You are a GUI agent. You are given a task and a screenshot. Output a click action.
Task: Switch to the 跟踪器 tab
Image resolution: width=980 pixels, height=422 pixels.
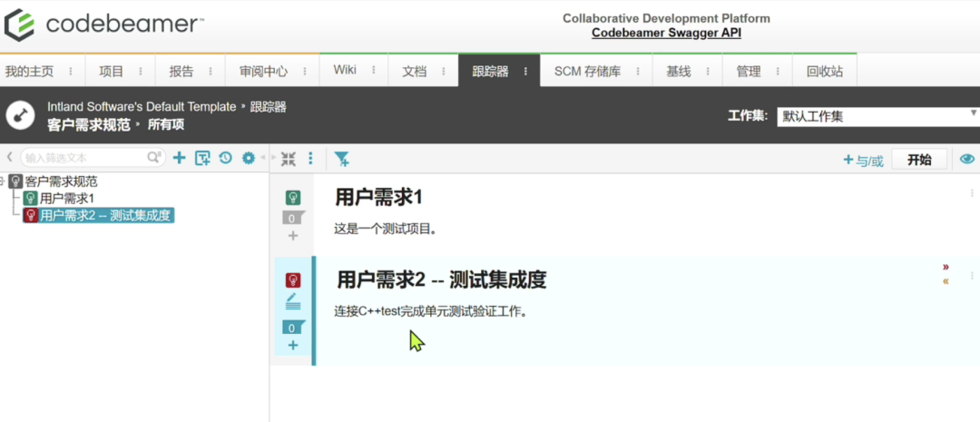click(x=490, y=71)
